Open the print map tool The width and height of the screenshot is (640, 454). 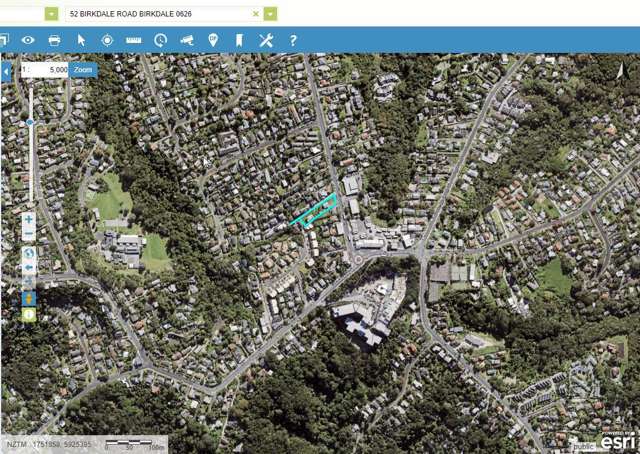pos(54,40)
